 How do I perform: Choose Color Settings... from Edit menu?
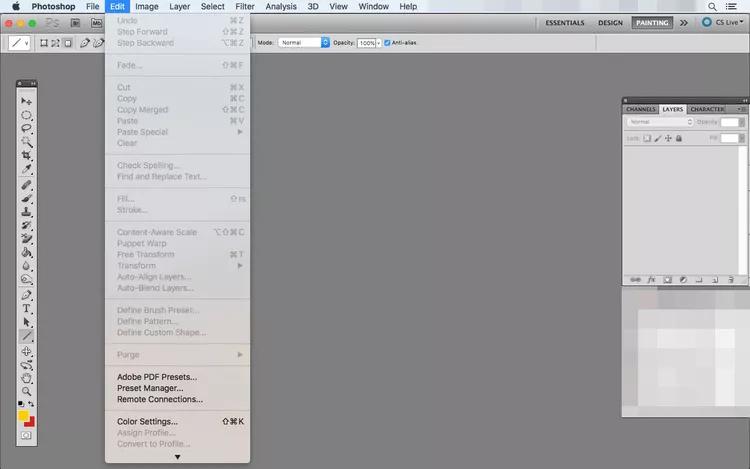tap(147, 422)
